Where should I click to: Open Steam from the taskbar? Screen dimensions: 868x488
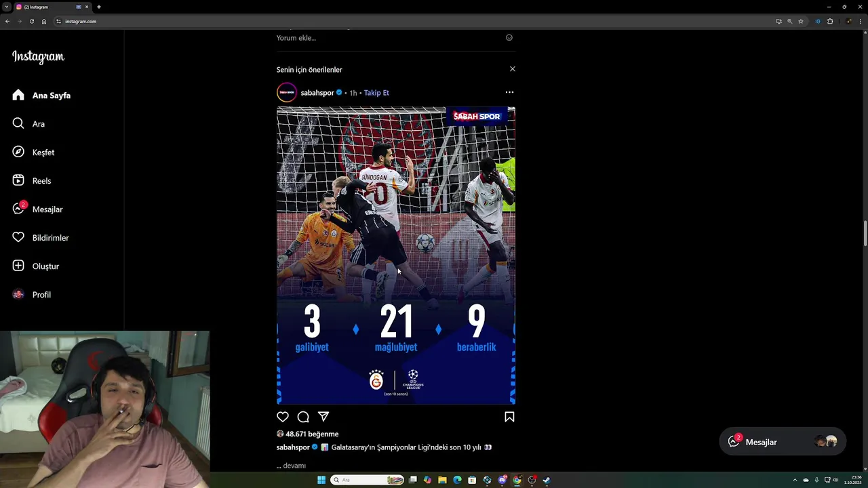(547, 480)
